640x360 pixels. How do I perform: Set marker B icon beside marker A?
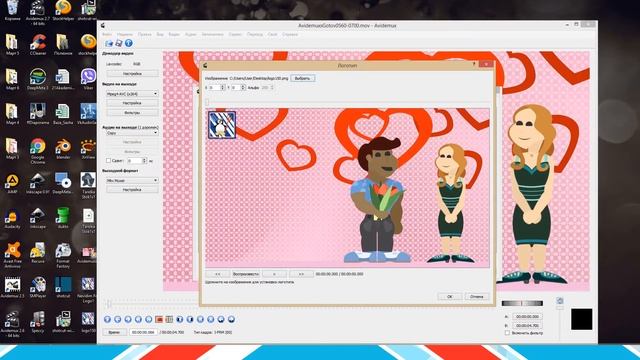point(169,319)
